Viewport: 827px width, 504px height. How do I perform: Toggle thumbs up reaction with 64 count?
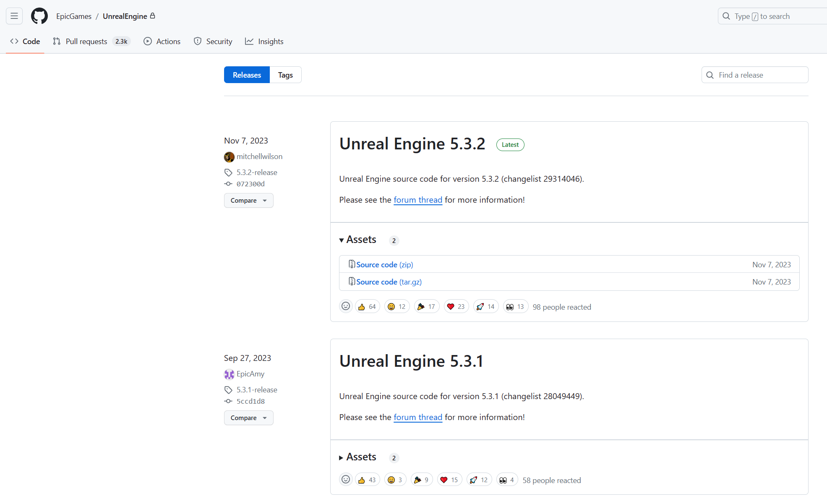pos(368,307)
